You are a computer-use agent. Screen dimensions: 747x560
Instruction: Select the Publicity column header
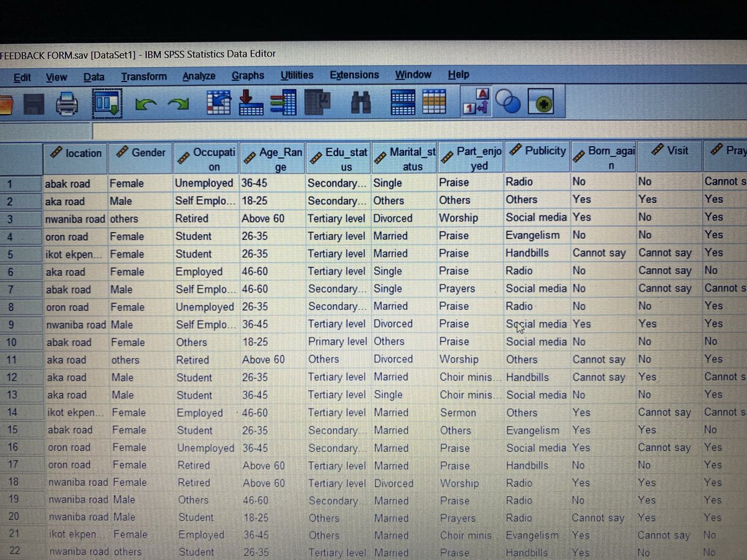[x=537, y=157]
